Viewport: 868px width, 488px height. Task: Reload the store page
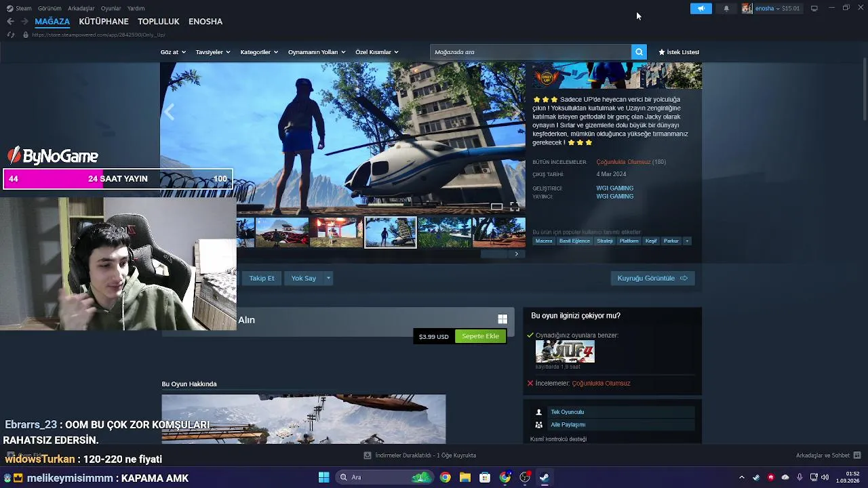point(10,35)
